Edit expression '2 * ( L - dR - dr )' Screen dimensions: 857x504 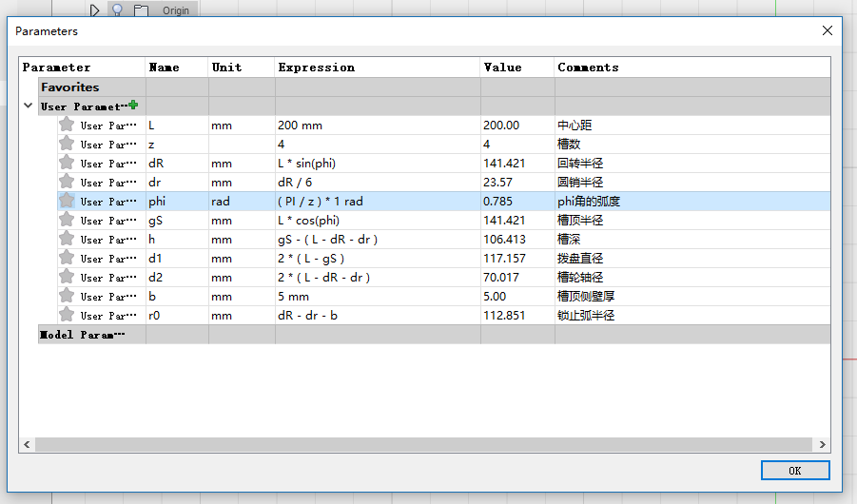pyautogui.click(x=378, y=277)
